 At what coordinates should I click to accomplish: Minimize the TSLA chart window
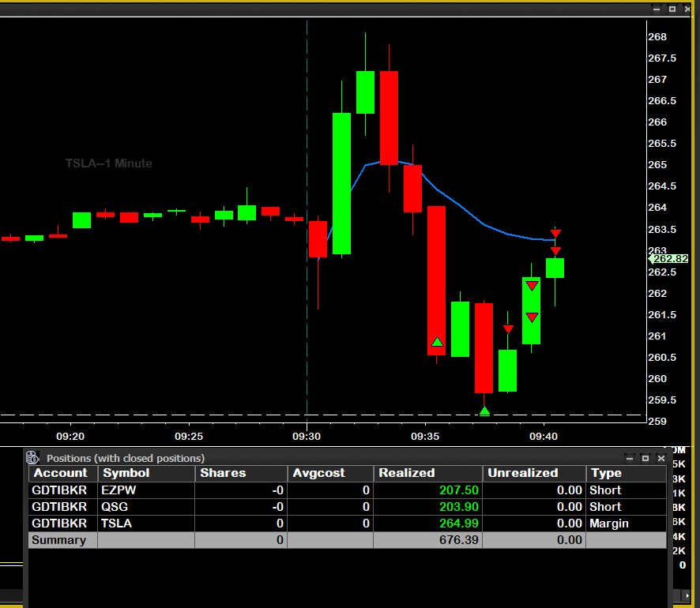point(657,9)
